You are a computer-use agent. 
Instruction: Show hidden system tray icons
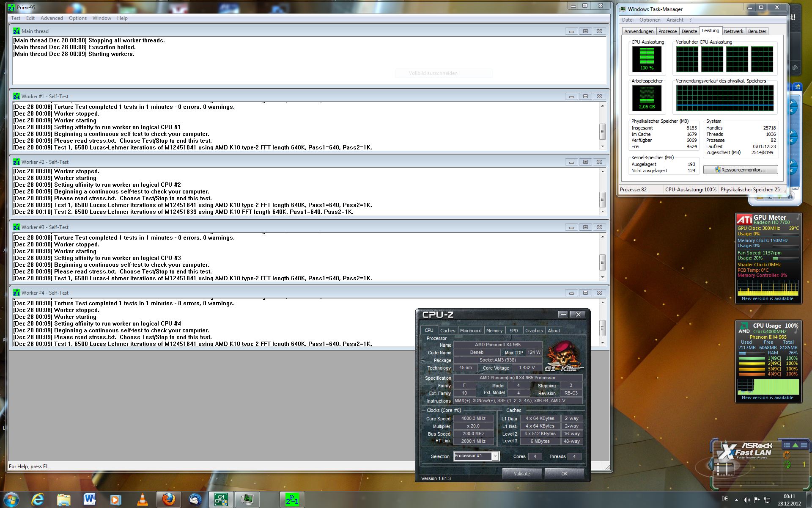coord(736,500)
